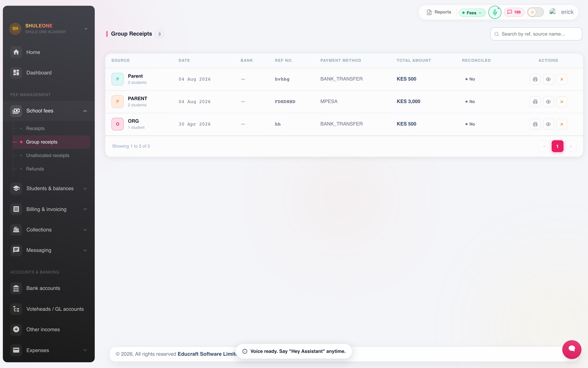Go to next page of receipts
Image resolution: width=588 pixels, height=368 pixels.
click(571, 146)
